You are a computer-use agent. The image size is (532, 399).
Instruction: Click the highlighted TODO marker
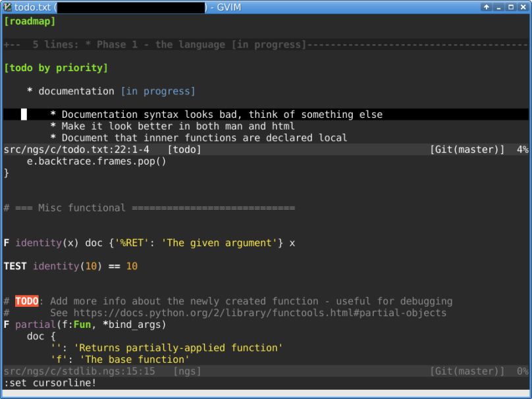click(27, 301)
